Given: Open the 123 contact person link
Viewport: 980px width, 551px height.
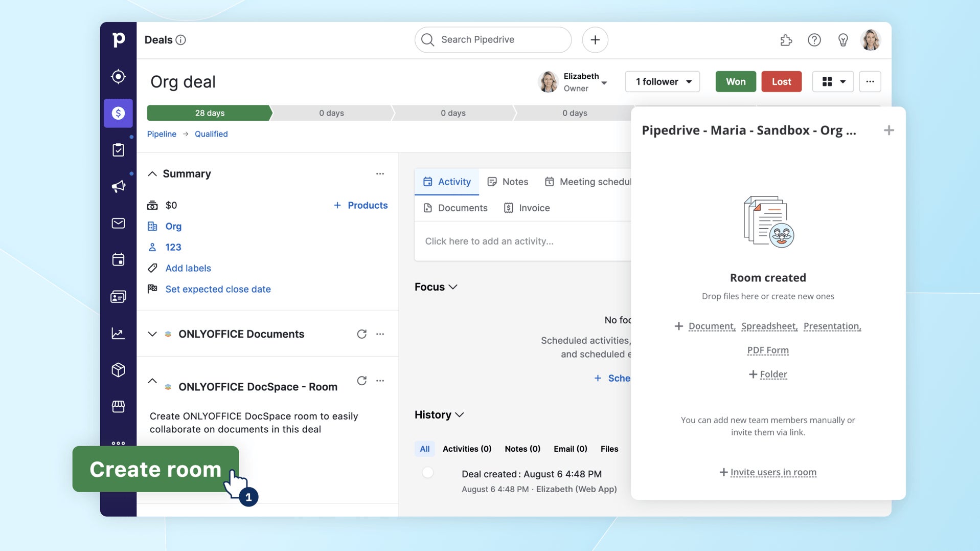Looking at the screenshot, I should tap(173, 247).
